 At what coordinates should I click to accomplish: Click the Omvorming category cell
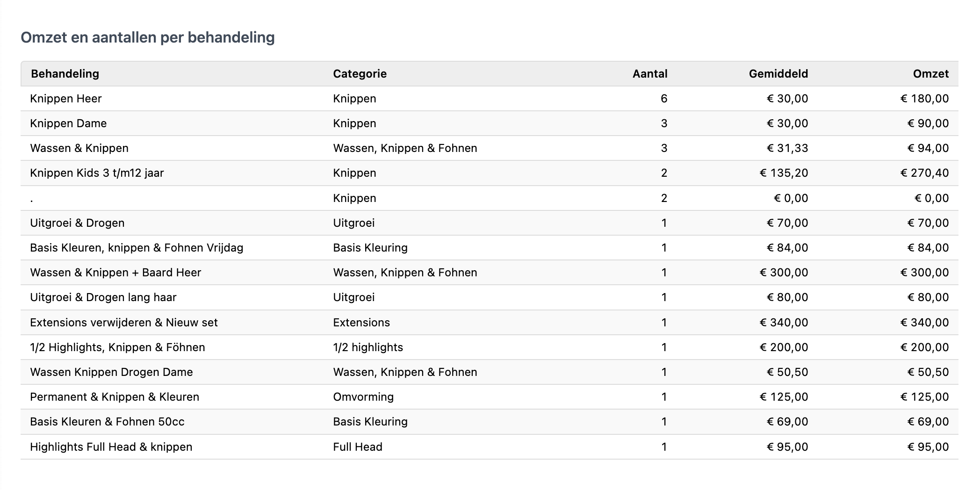pyautogui.click(x=363, y=397)
